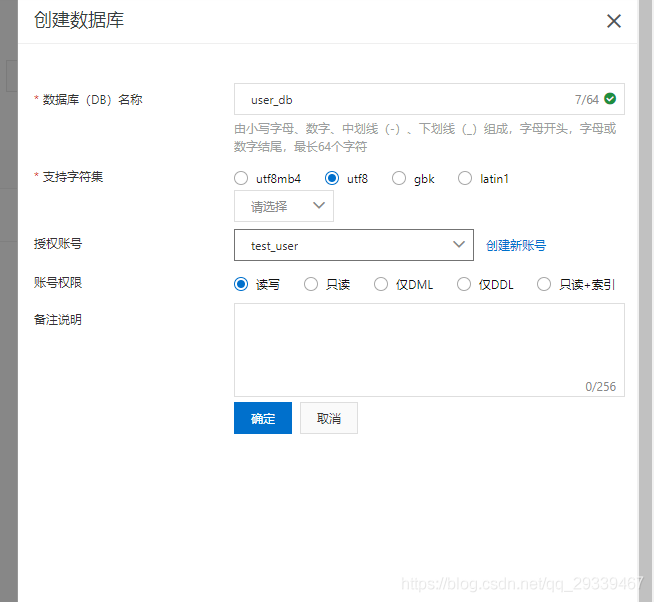
Task: Select 只读+索引 account permission
Action: tap(543, 285)
